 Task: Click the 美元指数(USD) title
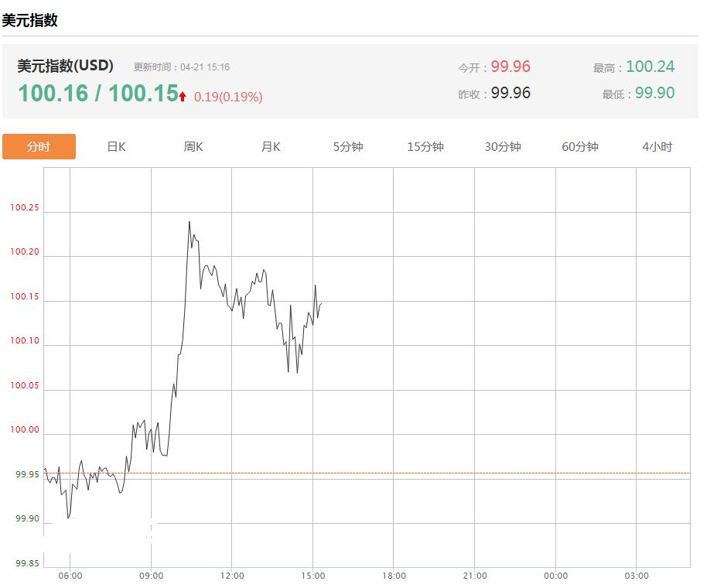[66, 66]
